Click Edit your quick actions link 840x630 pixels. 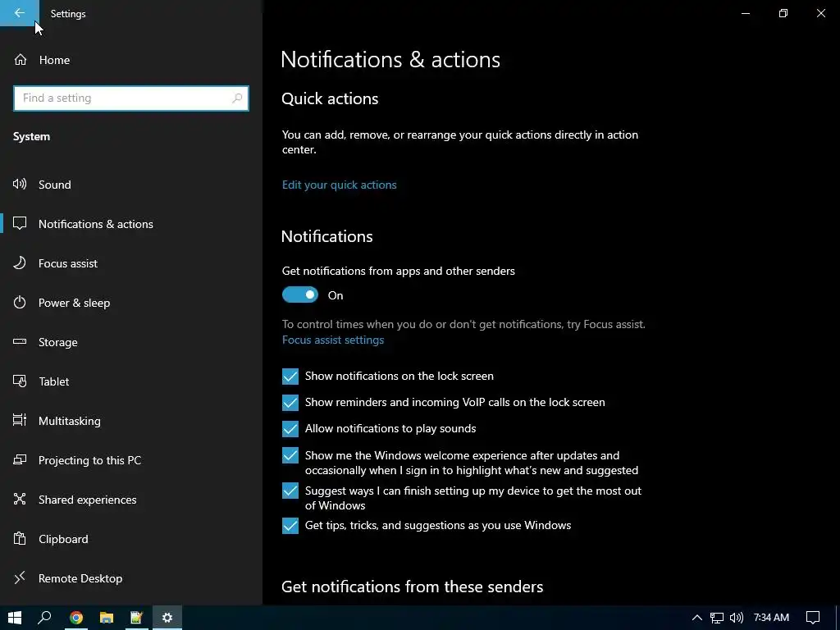click(339, 185)
